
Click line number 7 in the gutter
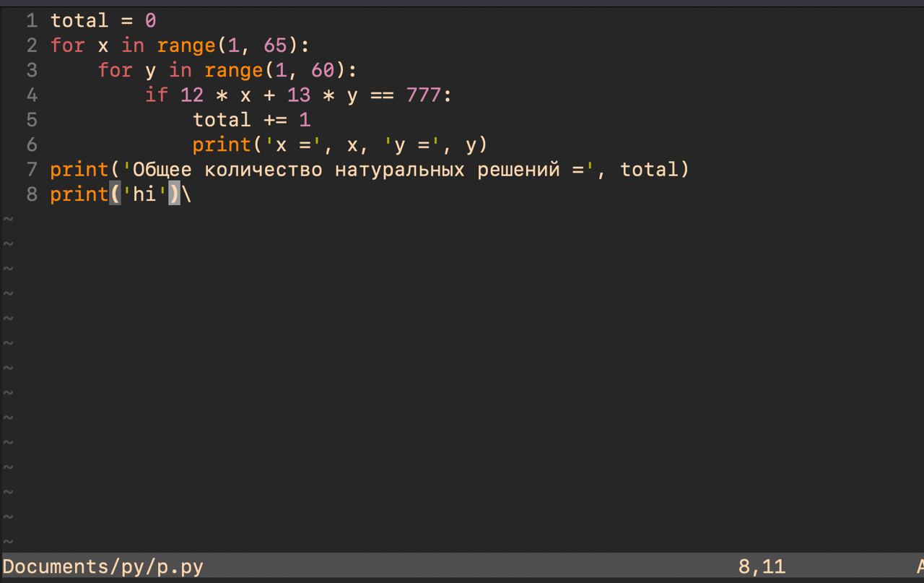pyautogui.click(x=32, y=169)
